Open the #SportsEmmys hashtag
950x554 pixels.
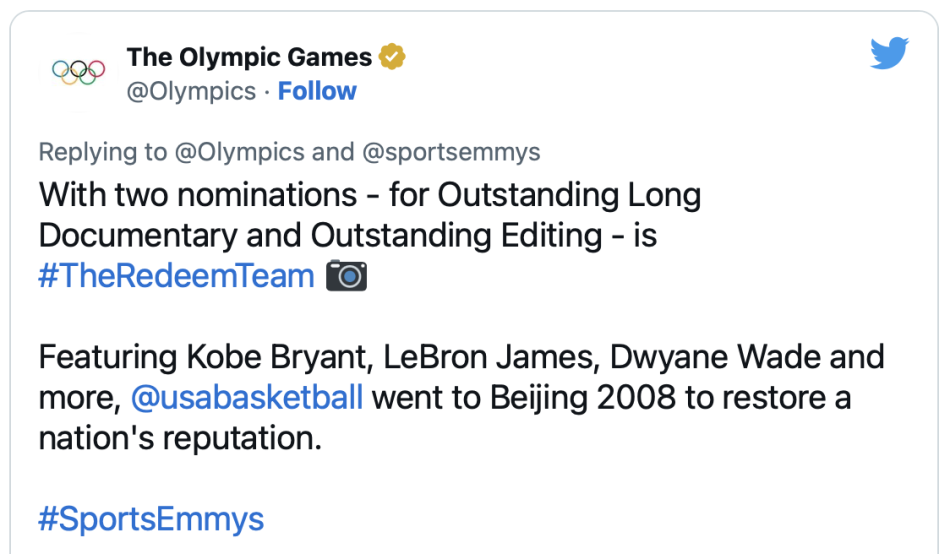coord(151,520)
